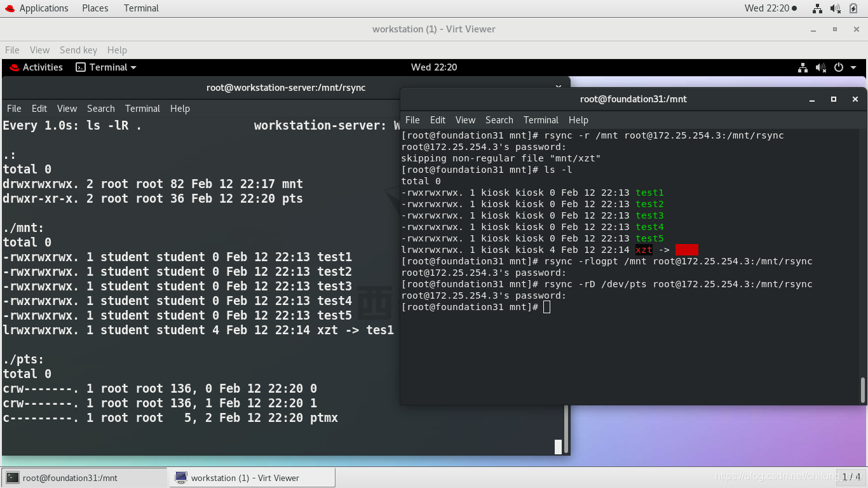Open Edit menu in foundation31 terminal

438,120
